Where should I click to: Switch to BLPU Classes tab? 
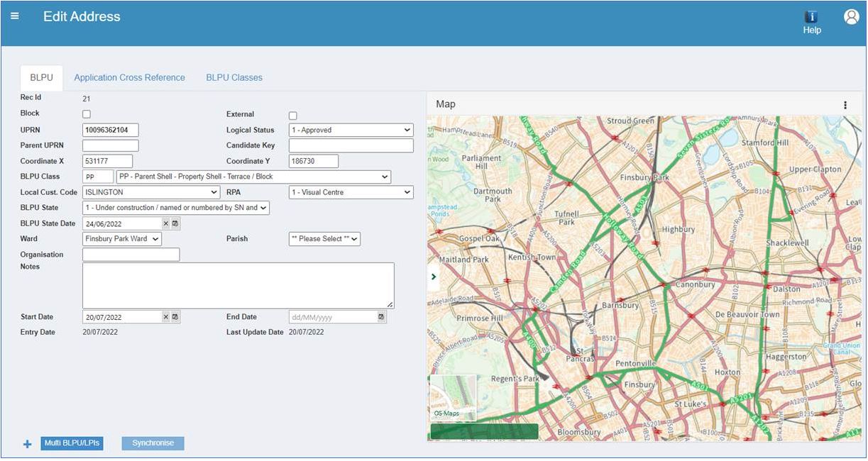tap(234, 77)
